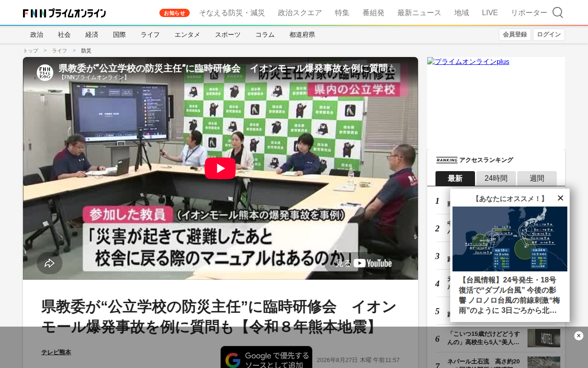The height and width of the screenshot is (368, 588).
Task: Close the recommendation popup
Action: click(x=560, y=198)
